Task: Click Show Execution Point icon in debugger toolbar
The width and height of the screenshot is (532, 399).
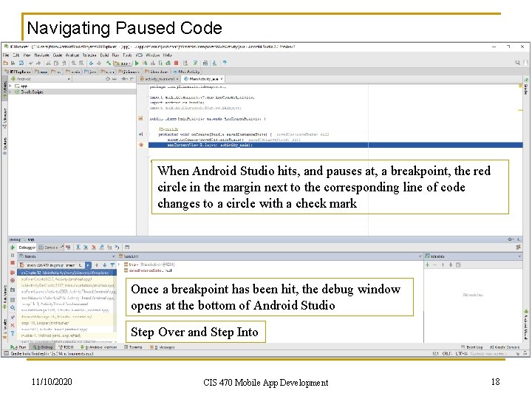Action: (x=68, y=247)
